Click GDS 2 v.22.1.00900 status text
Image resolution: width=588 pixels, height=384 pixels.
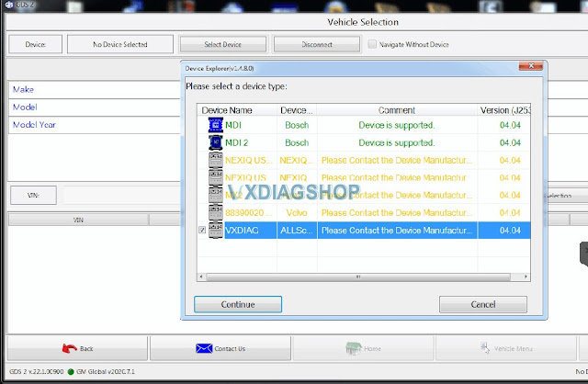pos(37,372)
